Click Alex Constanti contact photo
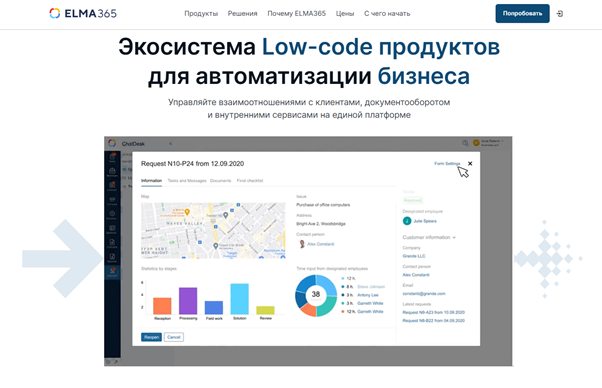The image size is (602, 388). tap(302, 244)
